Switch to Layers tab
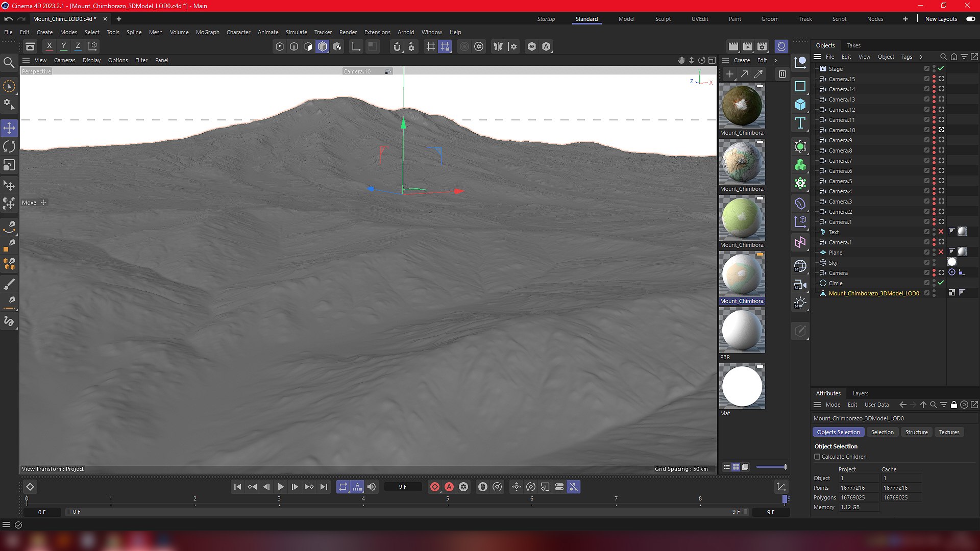The height and width of the screenshot is (551, 980). tap(860, 393)
